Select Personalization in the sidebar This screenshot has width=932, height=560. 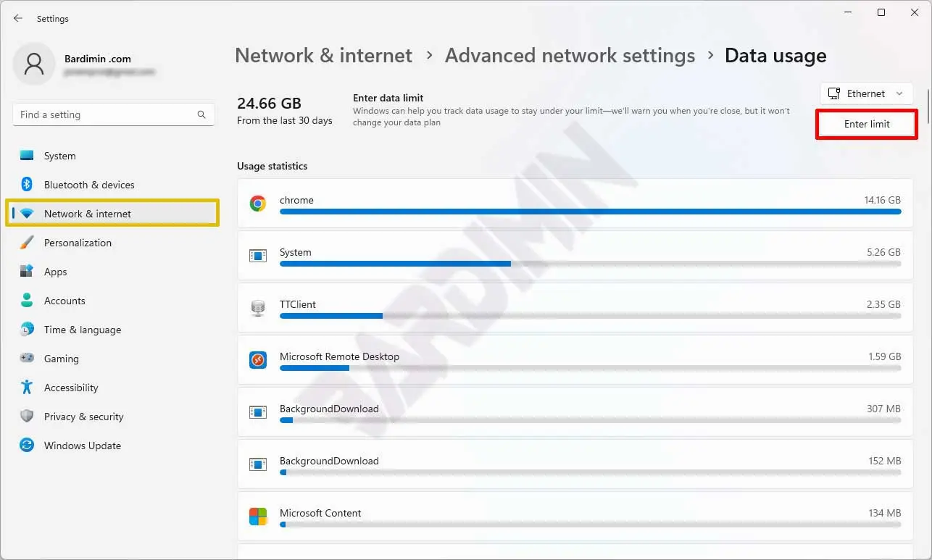pyautogui.click(x=78, y=243)
